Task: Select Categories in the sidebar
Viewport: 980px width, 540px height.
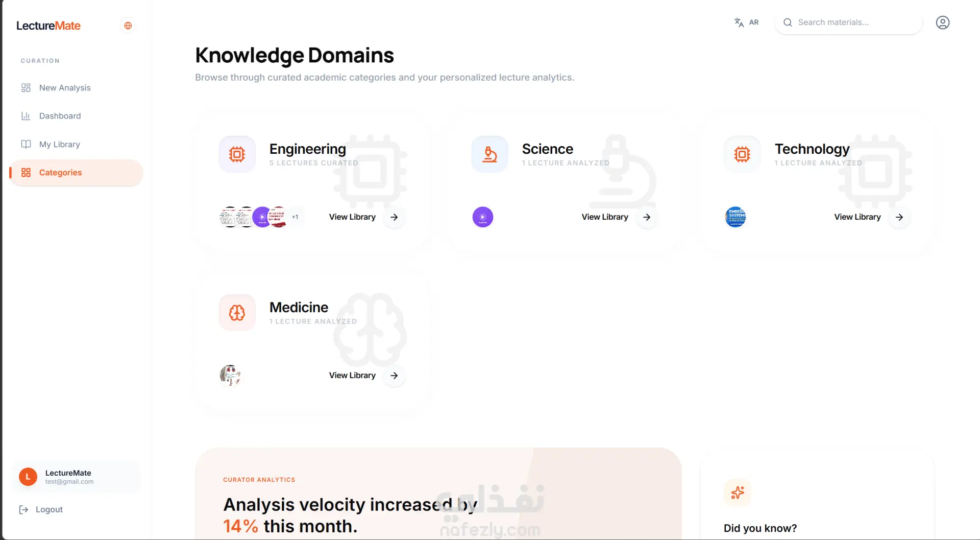Action: coord(76,173)
